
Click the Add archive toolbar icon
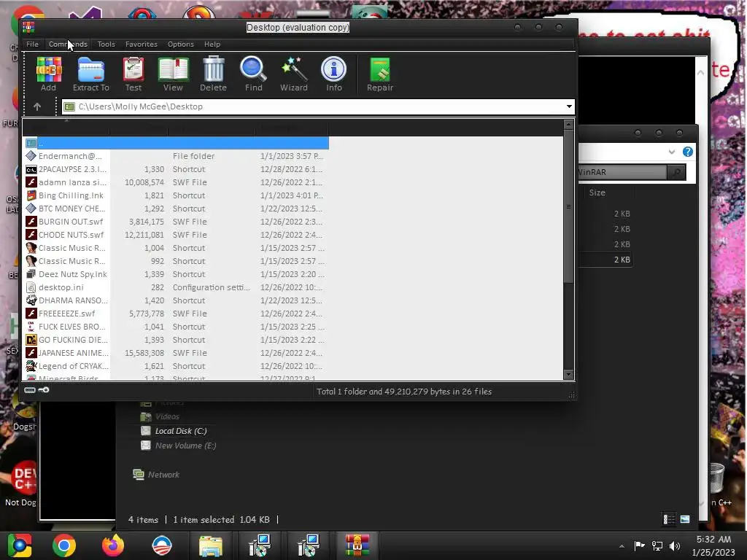coord(49,74)
